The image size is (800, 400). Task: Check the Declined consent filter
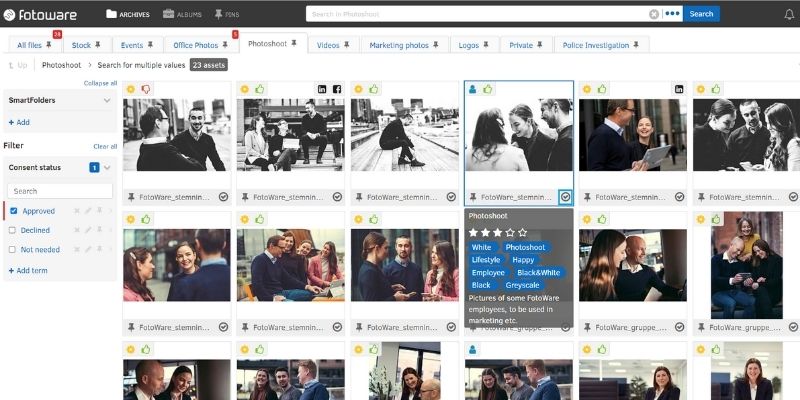[12, 230]
